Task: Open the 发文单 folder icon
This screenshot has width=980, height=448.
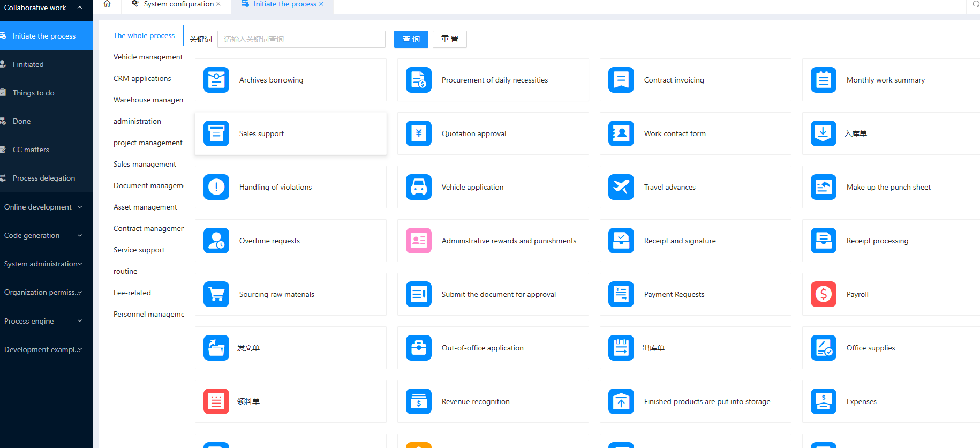Action: coord(216,348)
